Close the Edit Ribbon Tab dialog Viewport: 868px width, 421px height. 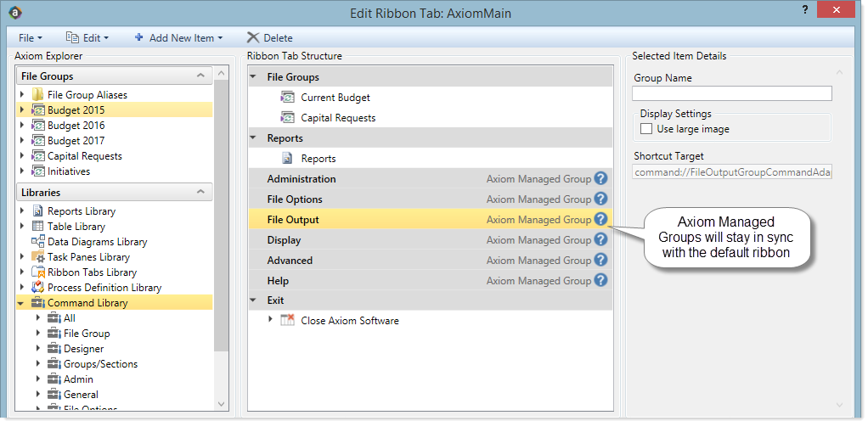pyautogui.click(x=837, y=10)
